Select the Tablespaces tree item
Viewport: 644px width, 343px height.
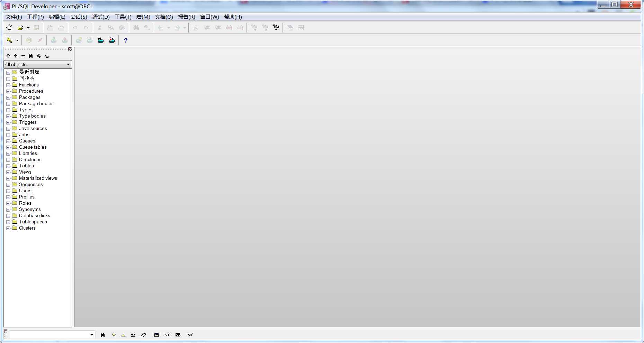click(x=33, y=222)
